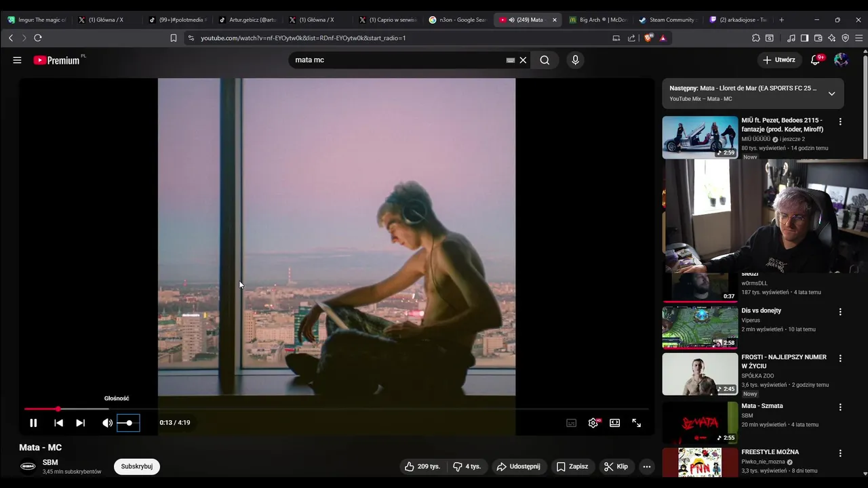Start voice search with the microphone
Image resolution: width=868 pixels, height=488 pixels.
(x=575, y=60)
